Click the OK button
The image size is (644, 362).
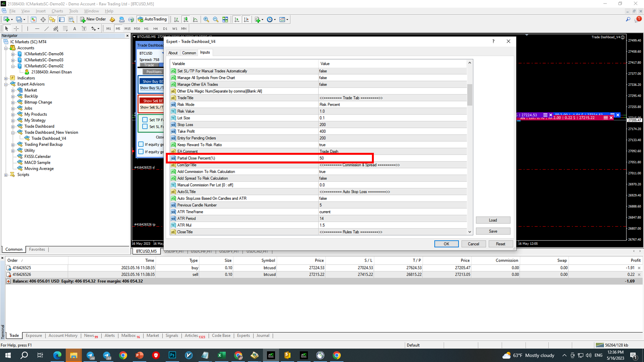(446, 244)
